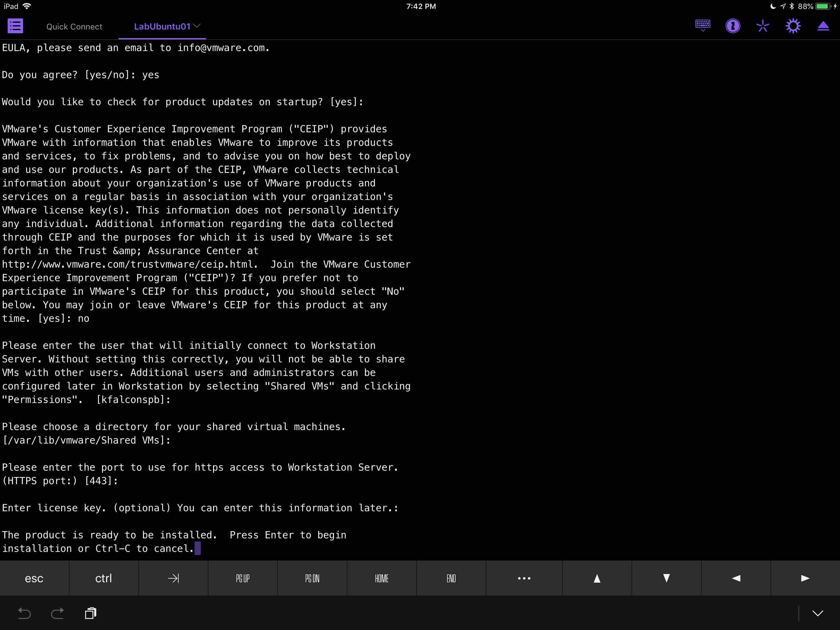The image size is (840, 630).
Task: Tap the clipboard paste icon
Action: 90,613
